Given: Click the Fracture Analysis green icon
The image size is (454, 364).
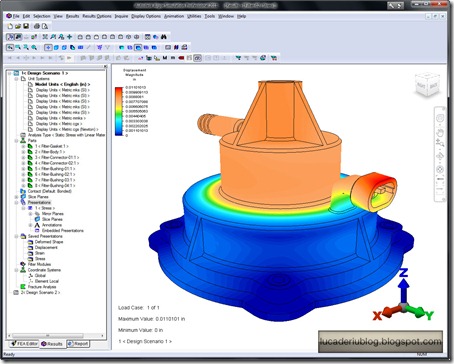Looking at the screenshot, I should point(23,287).
